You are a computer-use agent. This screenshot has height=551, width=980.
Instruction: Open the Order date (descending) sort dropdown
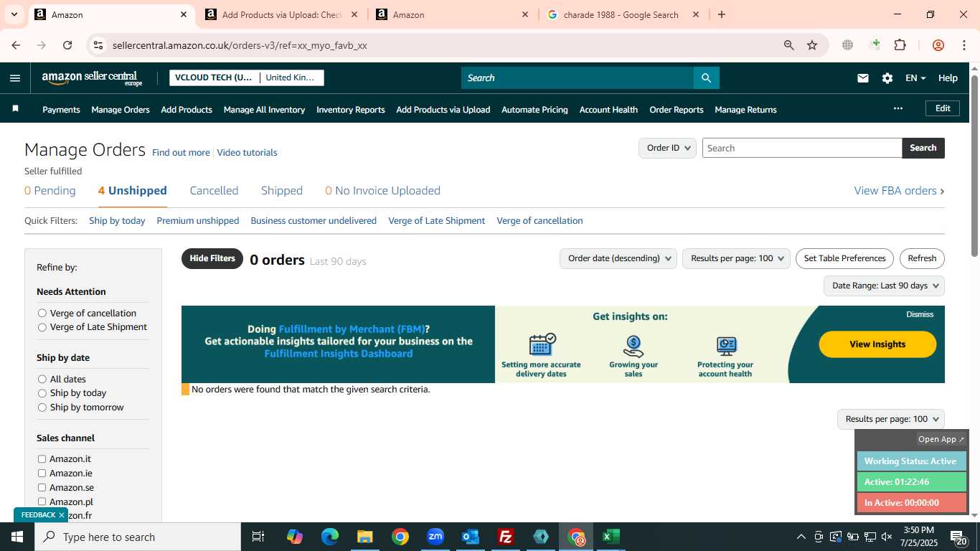(618, 258)
